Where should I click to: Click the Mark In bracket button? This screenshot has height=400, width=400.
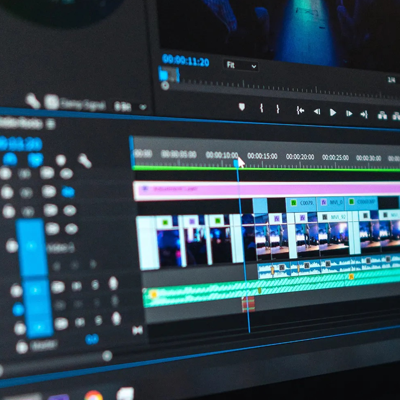click(x=262, y=108)
